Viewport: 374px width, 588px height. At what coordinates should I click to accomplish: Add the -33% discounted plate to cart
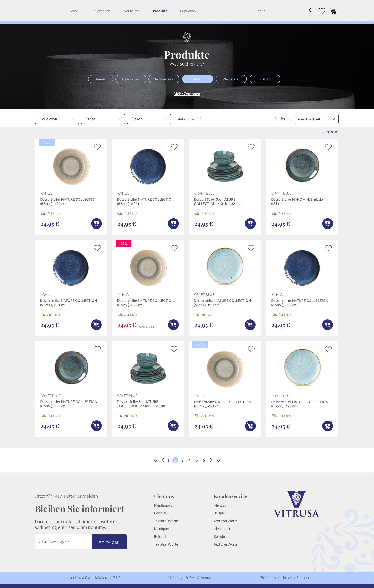tap(173, 325)
